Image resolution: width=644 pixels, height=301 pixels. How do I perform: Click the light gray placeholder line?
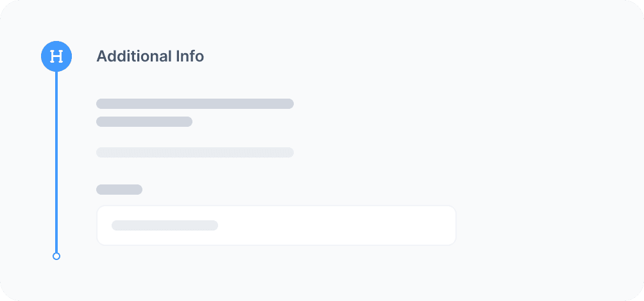(195, 152)
